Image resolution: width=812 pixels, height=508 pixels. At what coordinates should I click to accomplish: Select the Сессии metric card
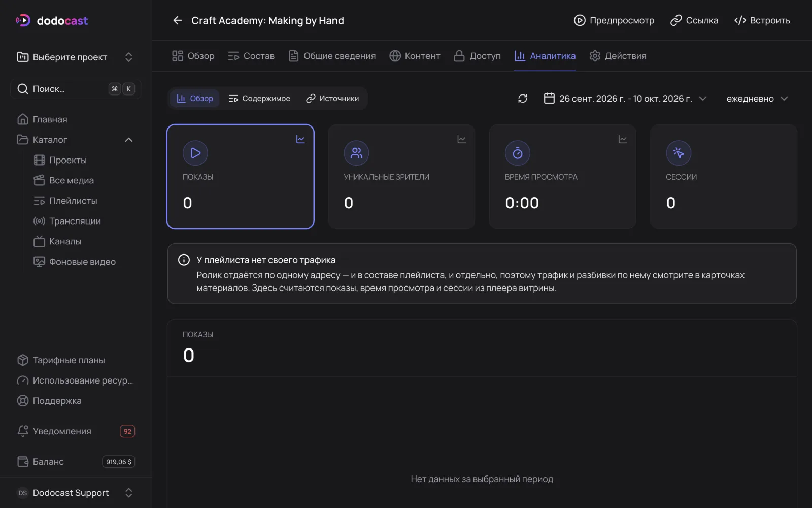point(724,177)
